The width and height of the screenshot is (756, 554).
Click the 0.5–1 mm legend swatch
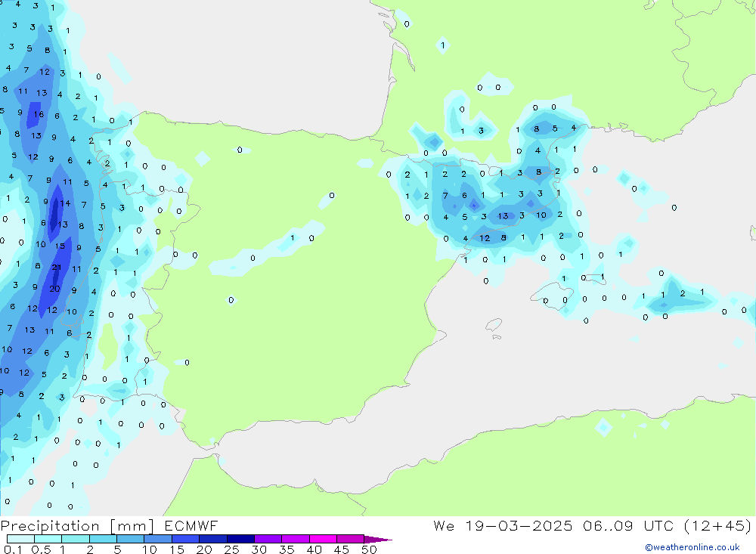[48, 539]
